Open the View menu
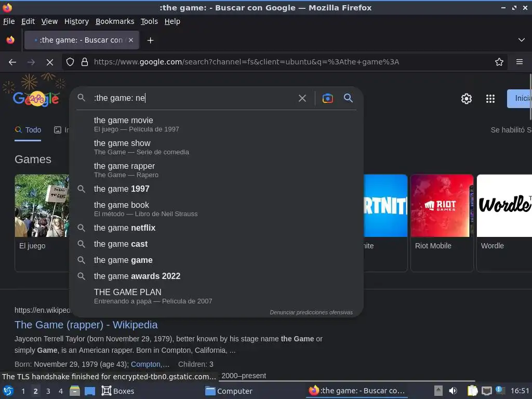 (49, 21)
